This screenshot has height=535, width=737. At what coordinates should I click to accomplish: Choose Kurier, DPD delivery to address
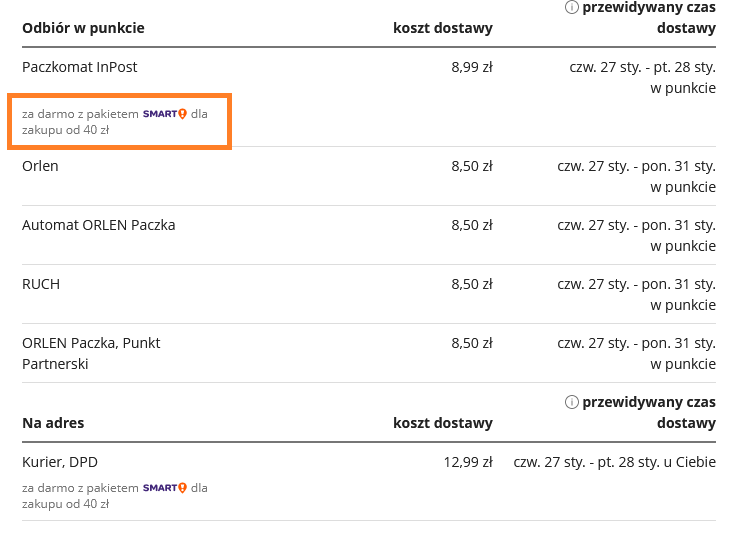[x=60, y=462]
